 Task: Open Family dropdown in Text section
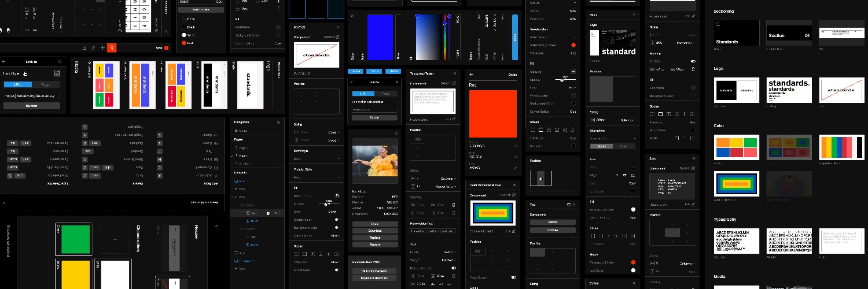[x=449, y=252]
